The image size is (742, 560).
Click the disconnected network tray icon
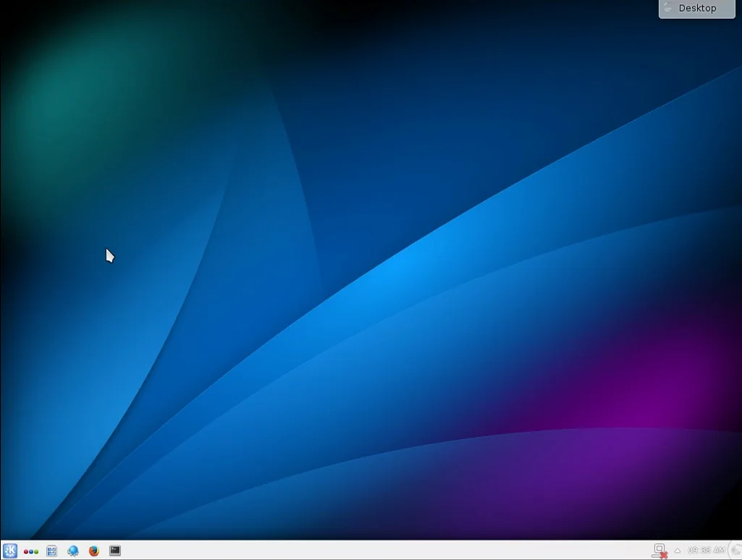click(x=659, y=551)
